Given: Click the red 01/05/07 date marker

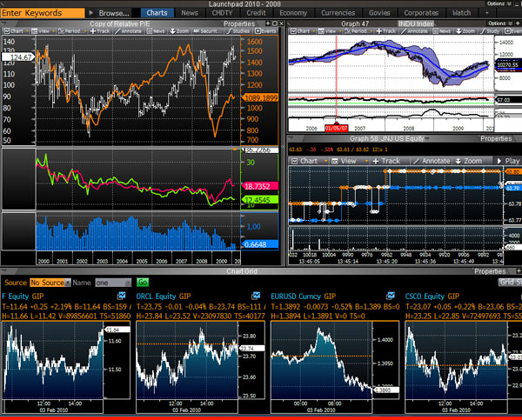Looking at the screenshot, I should [x=337, y=128].
